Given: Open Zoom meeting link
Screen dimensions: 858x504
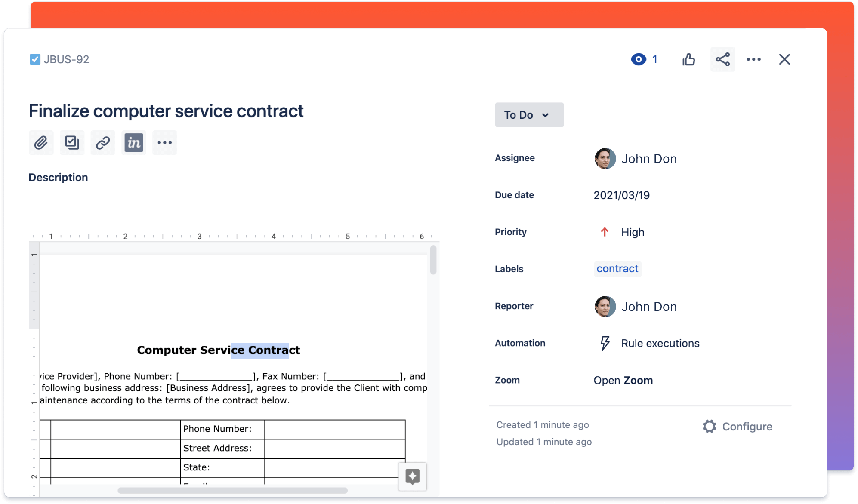Looking at the screenshot, I should [623, 380].
